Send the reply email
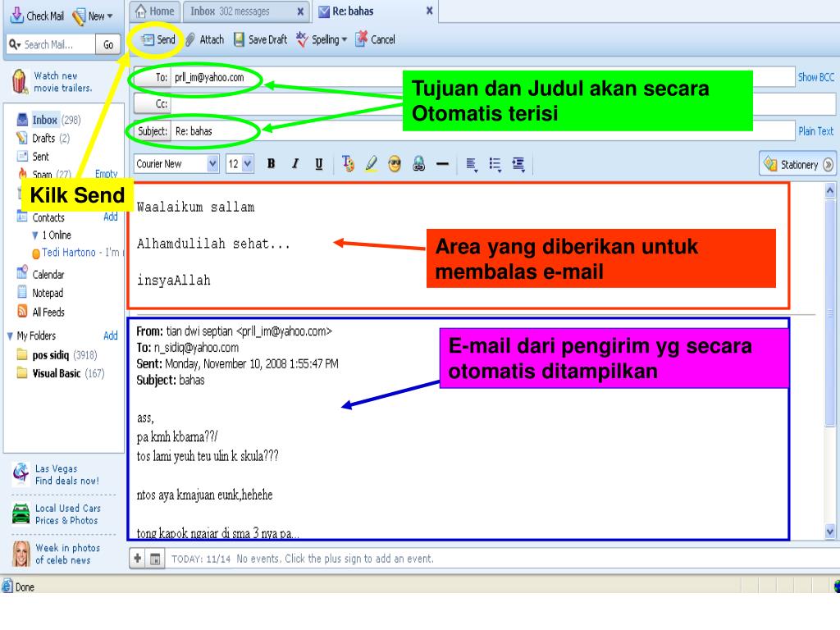Screen dimensions: 840x630 click(x=158, y=39)
